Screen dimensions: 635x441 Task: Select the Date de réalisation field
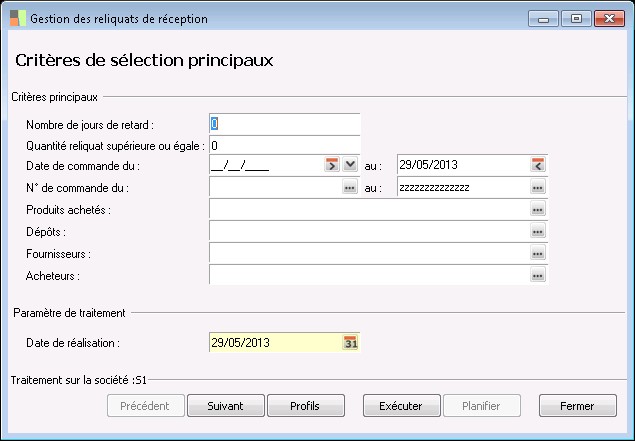(275, 343)
